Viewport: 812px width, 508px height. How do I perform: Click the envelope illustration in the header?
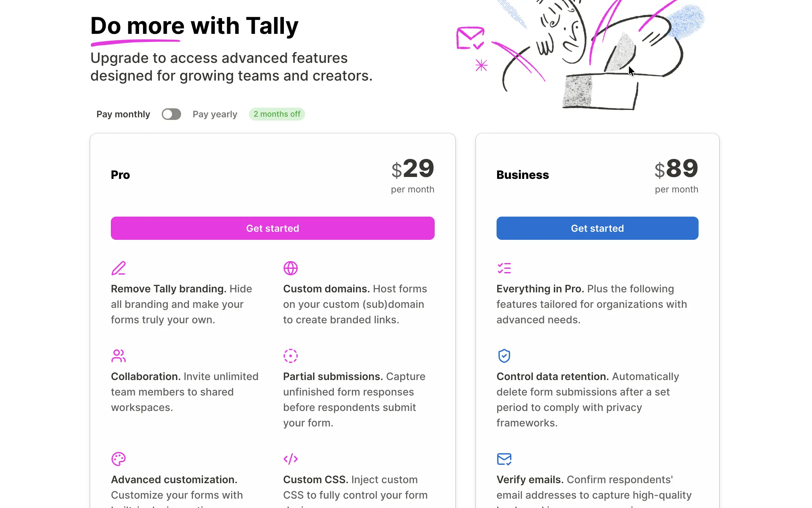[x=470, y=38]
